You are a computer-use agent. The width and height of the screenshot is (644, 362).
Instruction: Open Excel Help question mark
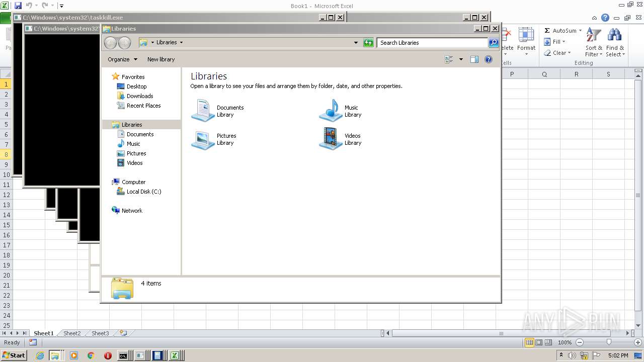click(605, 18)
